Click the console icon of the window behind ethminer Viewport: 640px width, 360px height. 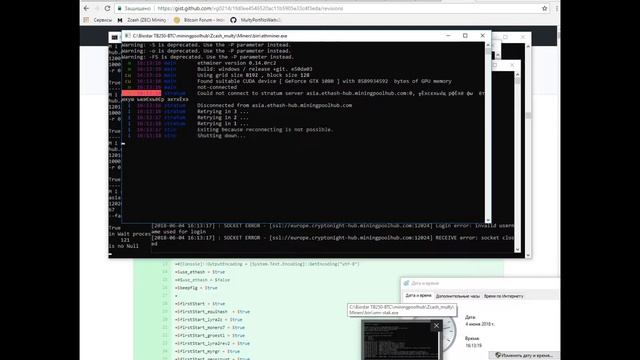[115, 37]
